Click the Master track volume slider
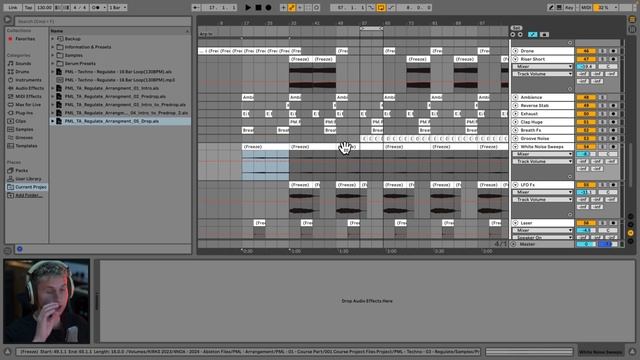 coord(586,244)
